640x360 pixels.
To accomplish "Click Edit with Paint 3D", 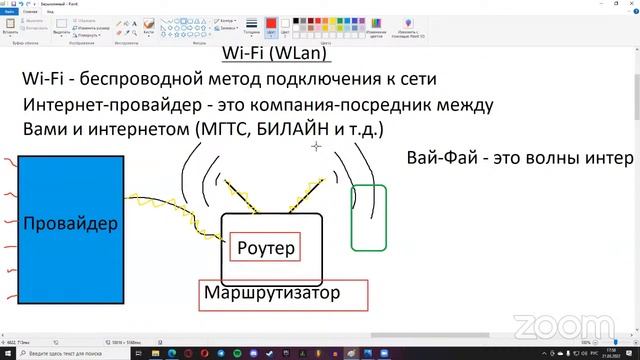I will [x=408, y=28].
